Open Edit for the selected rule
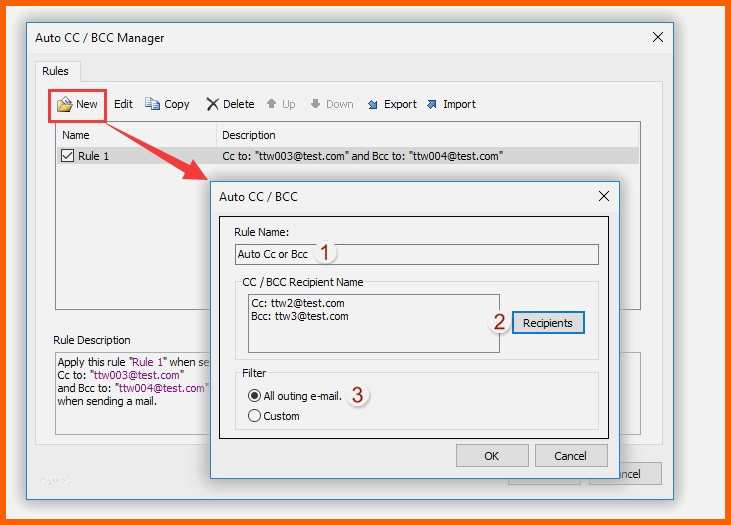Image resolution: width=731 pixels, height=525 pixels. pos(123,104)
